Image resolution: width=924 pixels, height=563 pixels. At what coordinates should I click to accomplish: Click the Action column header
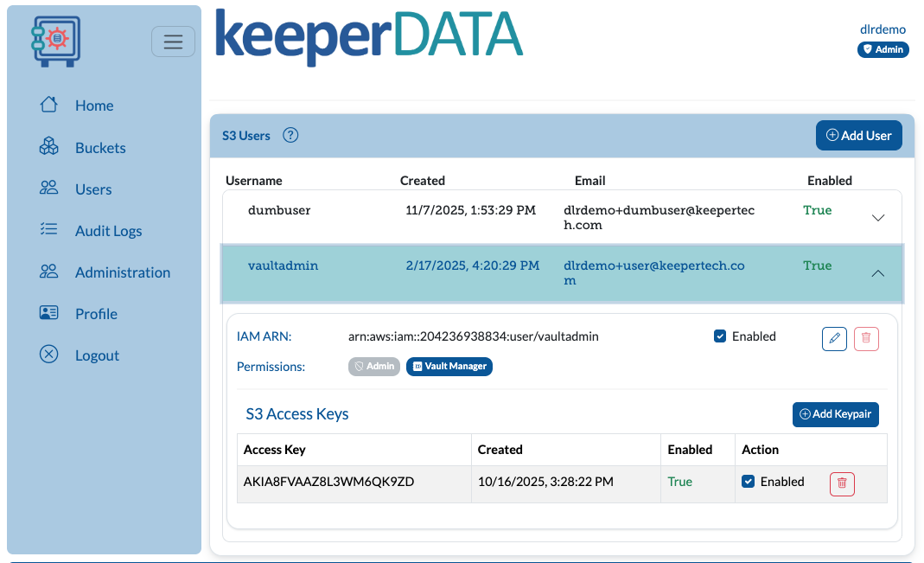pos(760,450)
